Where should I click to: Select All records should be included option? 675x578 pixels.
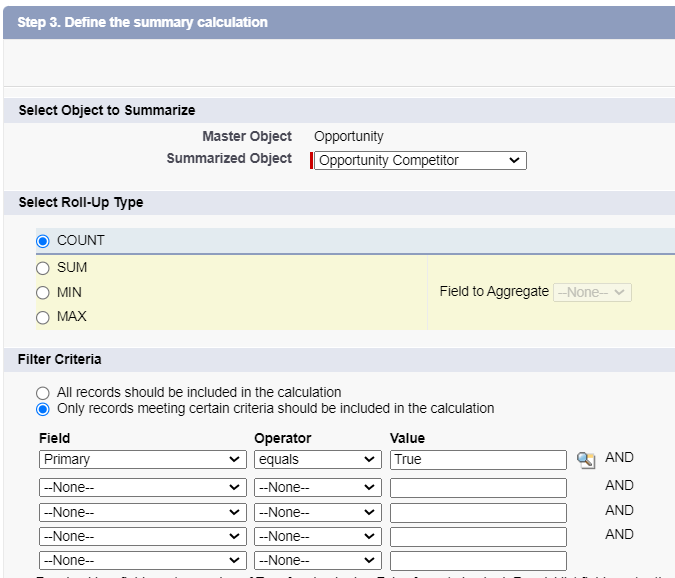(x=43, y=393)
